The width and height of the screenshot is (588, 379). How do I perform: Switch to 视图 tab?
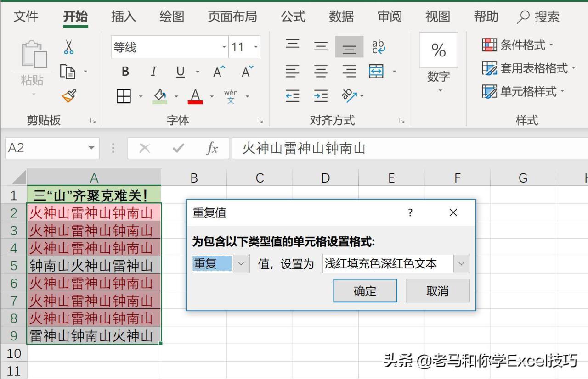pyautogui.click(x=438, y=17)
